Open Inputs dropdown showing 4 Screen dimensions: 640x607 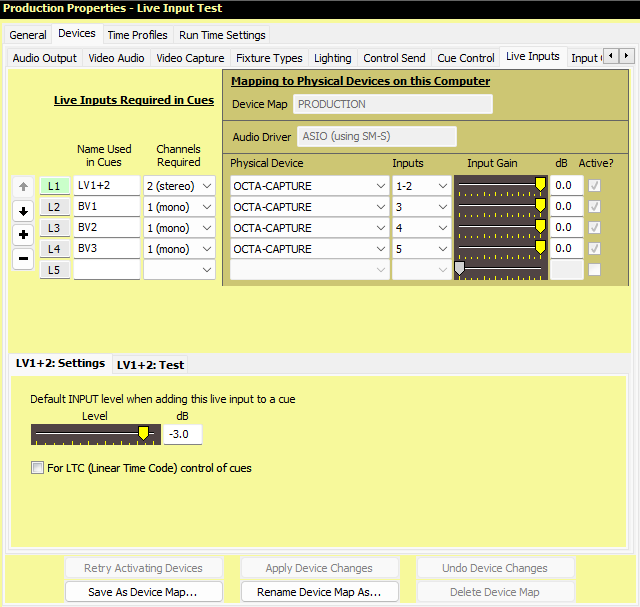click(x=422, y=228)
